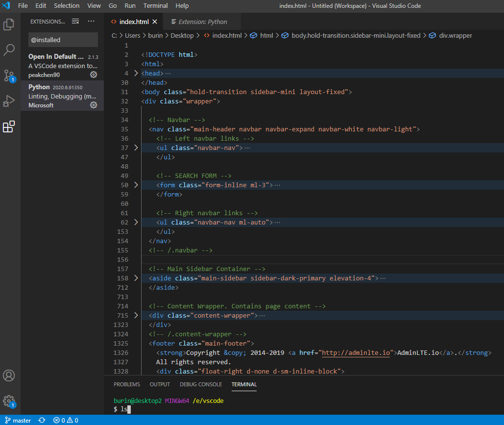This screenshot has height=425, width=504.
Task: Click the errors and warnings status indicator
Action: [x=66, y=420]
